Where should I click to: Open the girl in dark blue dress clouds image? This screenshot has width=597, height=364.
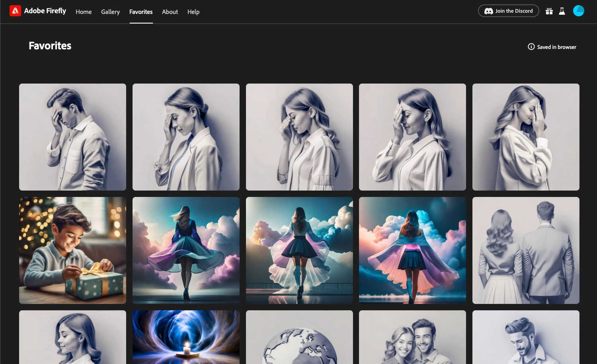tap(186, 250)
